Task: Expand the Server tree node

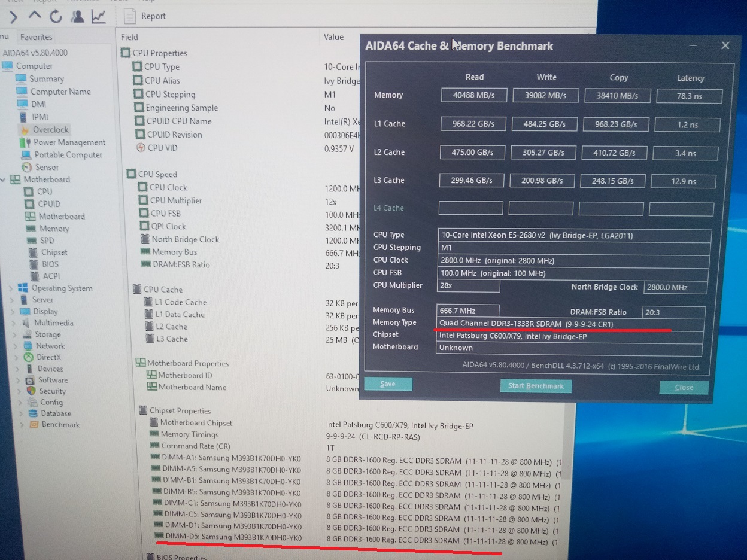Action: point(11,300)
